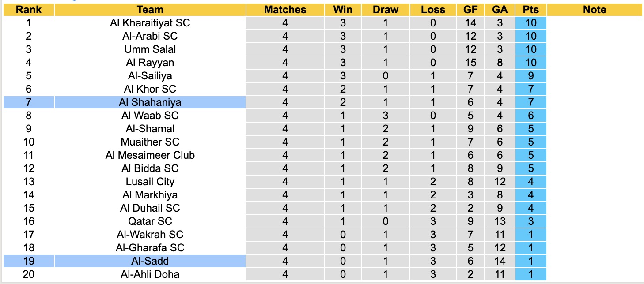
Task: Sort by the Rank column header
Action: coord(28,10)
